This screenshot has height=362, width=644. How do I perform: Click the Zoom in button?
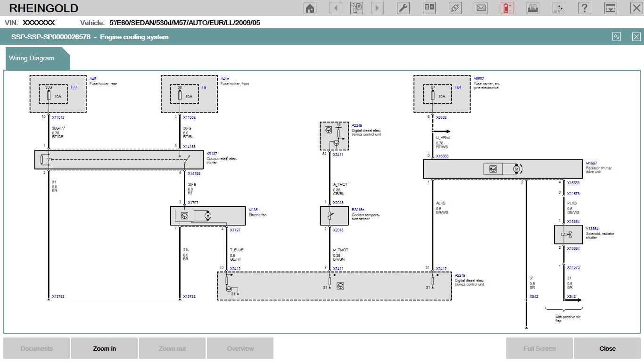(105, 349)
